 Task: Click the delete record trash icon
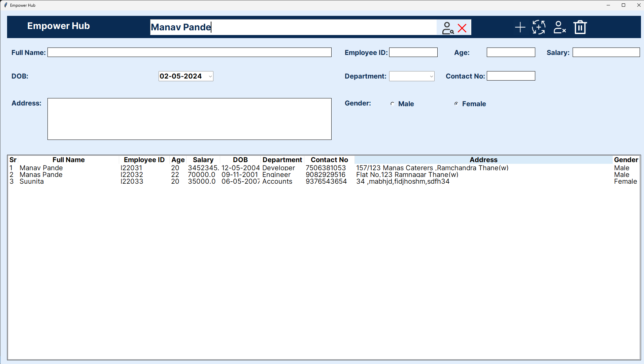[x=580, y=27]
